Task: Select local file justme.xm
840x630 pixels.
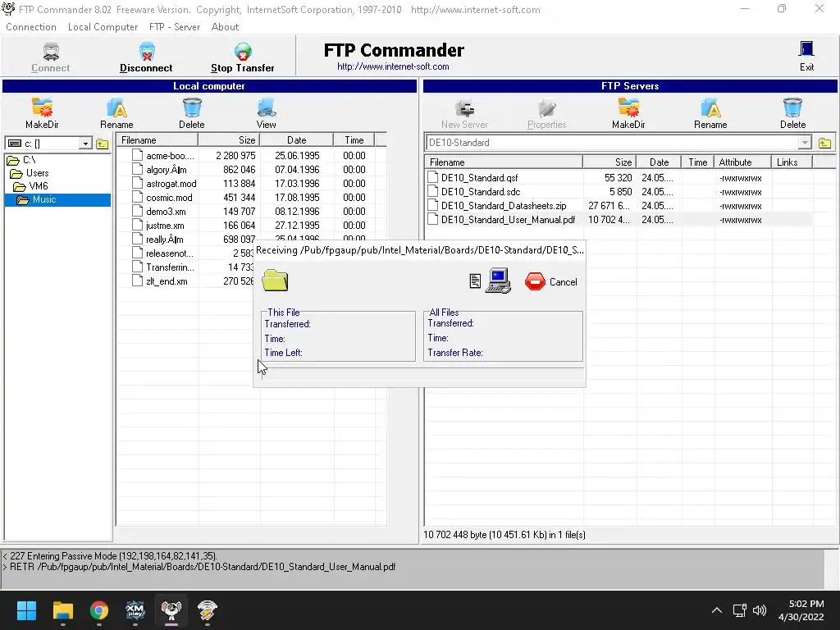Action: (165, 226)
